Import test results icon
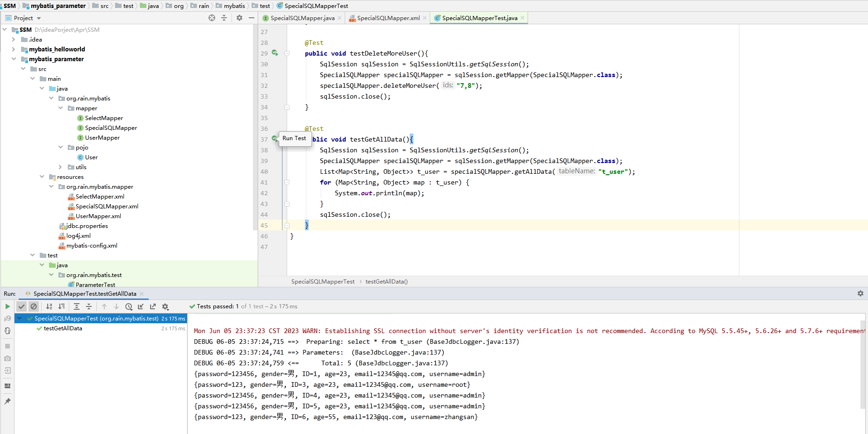The image size is (868, 434). click(141, 306)
